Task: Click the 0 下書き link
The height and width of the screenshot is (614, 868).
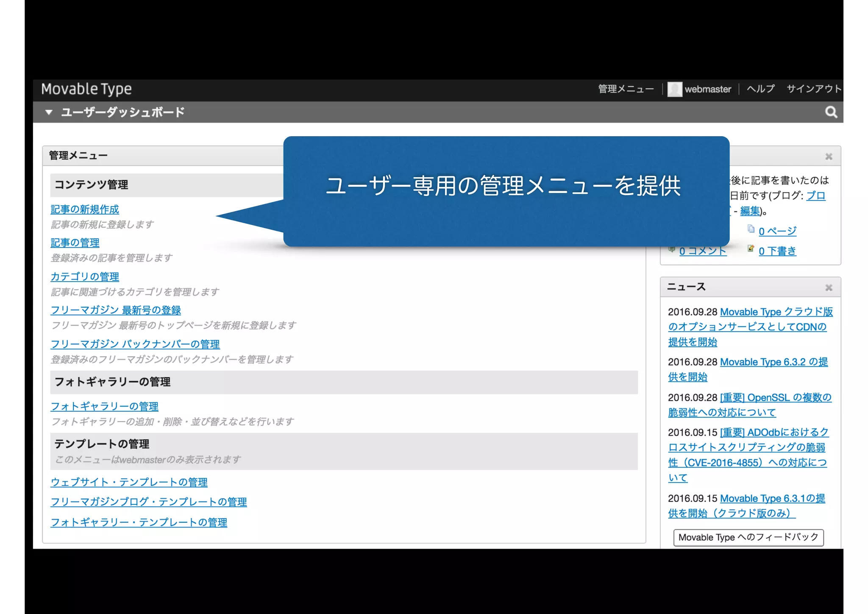Action: point(777,251)
